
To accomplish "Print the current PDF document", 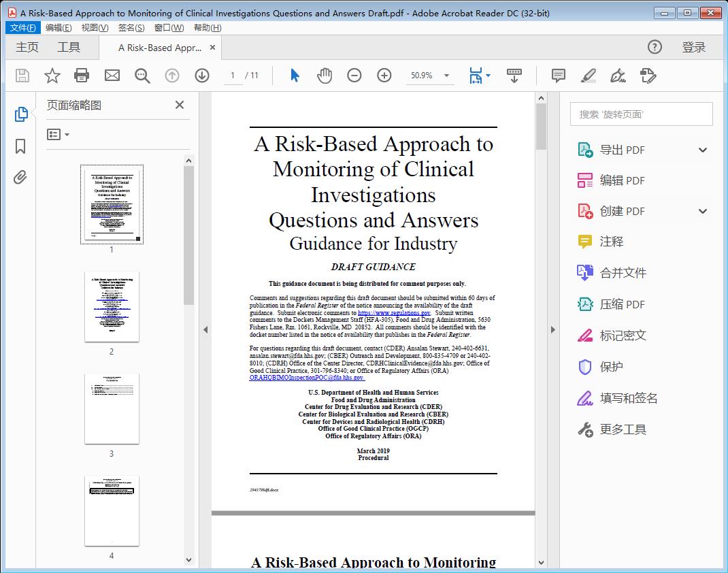I will pos(82,76).
